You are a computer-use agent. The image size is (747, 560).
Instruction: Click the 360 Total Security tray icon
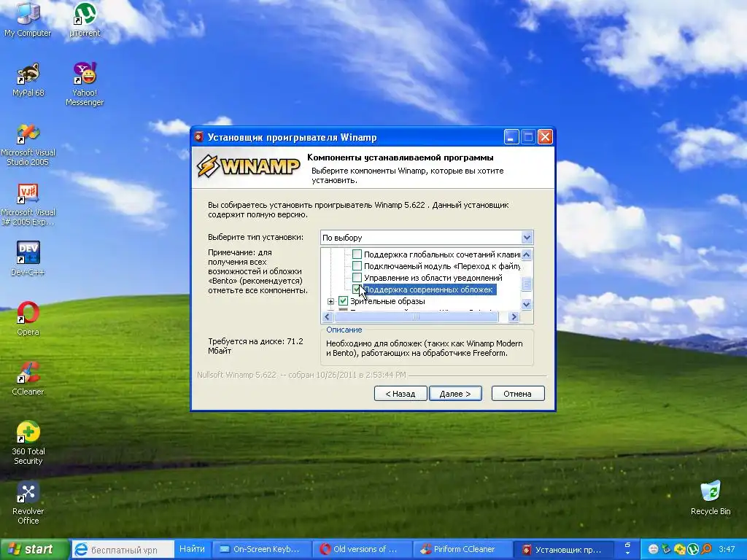click(x=680, y=549)
